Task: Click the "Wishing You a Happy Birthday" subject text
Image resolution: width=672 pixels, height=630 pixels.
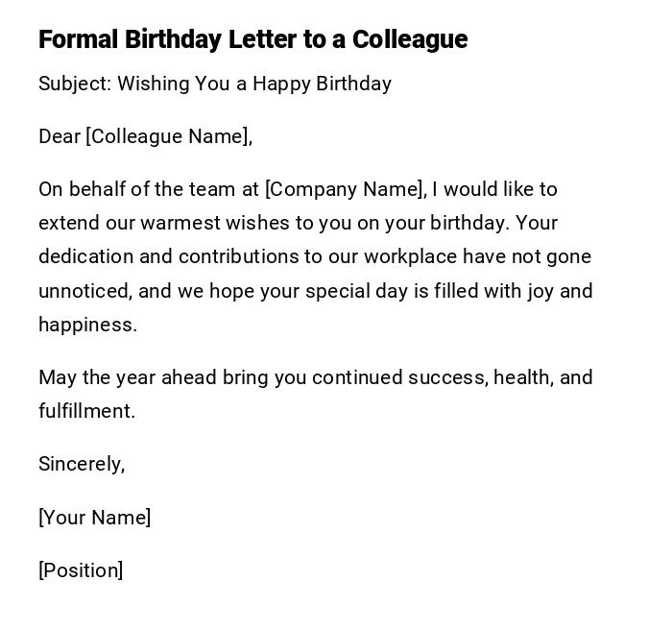Action: (254, 84)
